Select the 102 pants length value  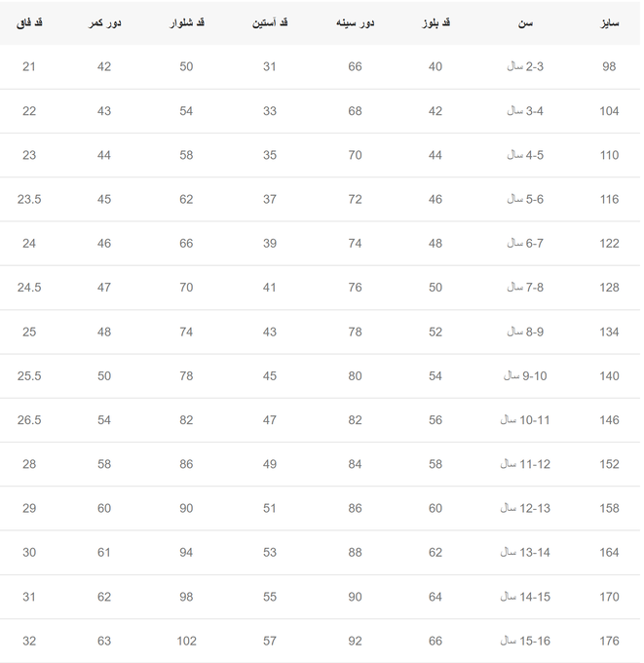[186, 641]
